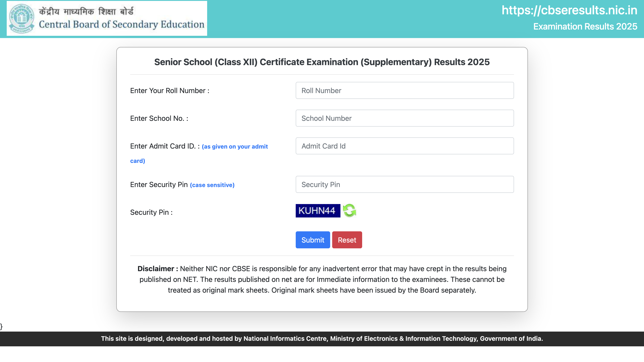Click the Roll Number input field
The image size is (644, 362).
(404, 90)
